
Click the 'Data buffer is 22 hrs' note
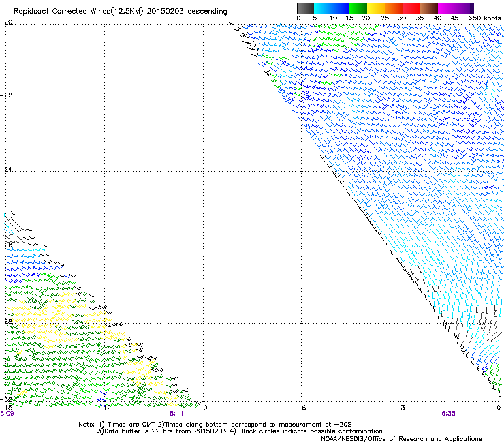click(240, 431)
